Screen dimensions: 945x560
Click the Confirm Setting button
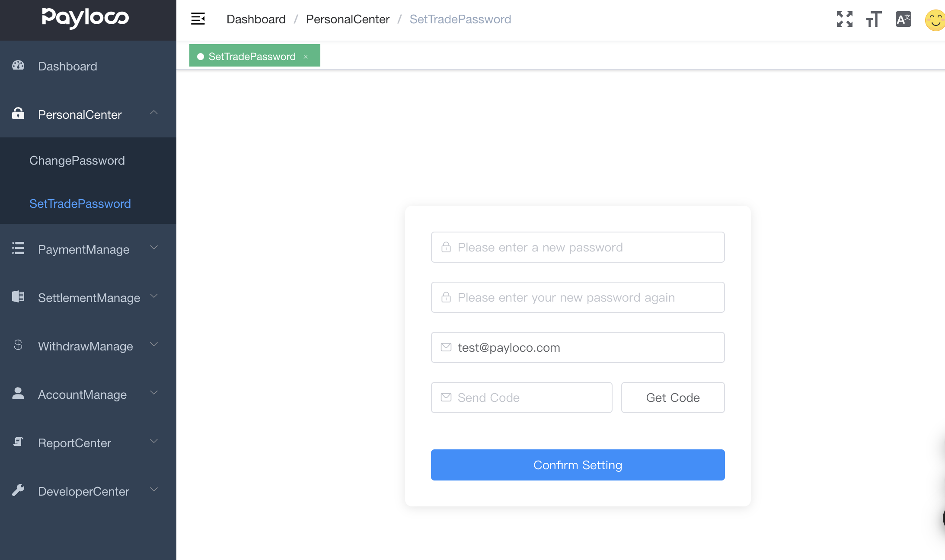tap(578, 465)
